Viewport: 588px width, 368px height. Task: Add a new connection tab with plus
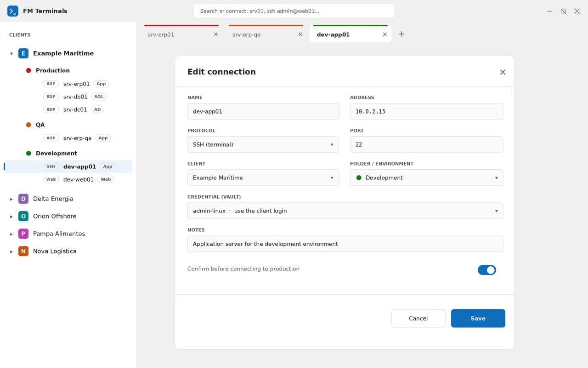click(x=401, y=34)
